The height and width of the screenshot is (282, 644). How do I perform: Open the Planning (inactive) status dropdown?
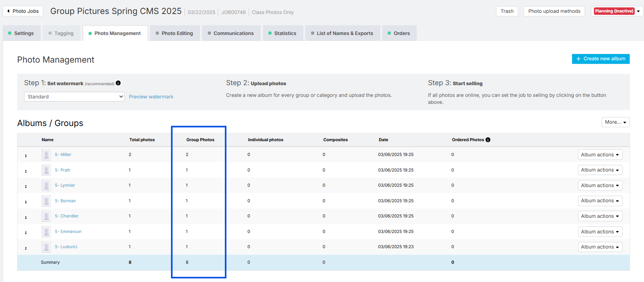tap(617, 11)
